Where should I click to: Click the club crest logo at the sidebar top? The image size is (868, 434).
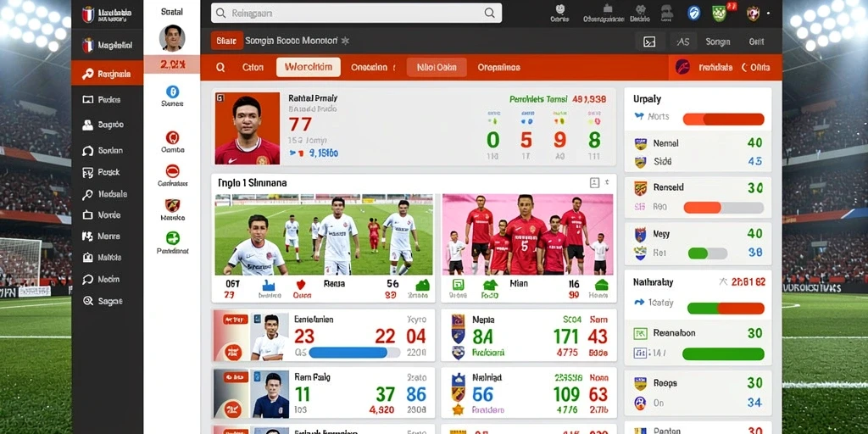tap(88, 14)
